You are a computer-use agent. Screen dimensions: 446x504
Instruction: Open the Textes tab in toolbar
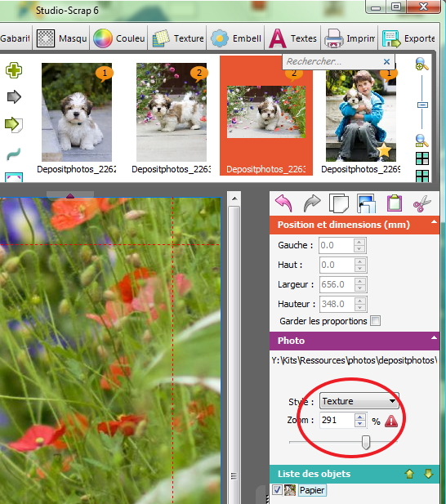pos(293,38)
